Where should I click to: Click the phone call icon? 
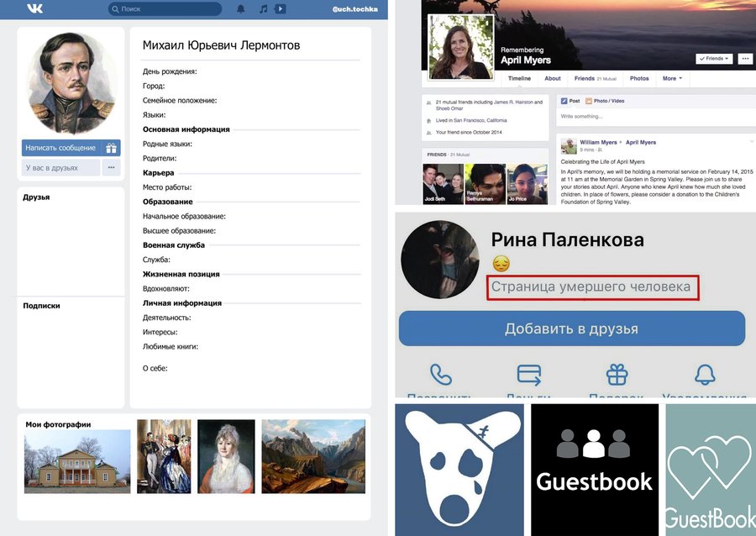point(441,375)
